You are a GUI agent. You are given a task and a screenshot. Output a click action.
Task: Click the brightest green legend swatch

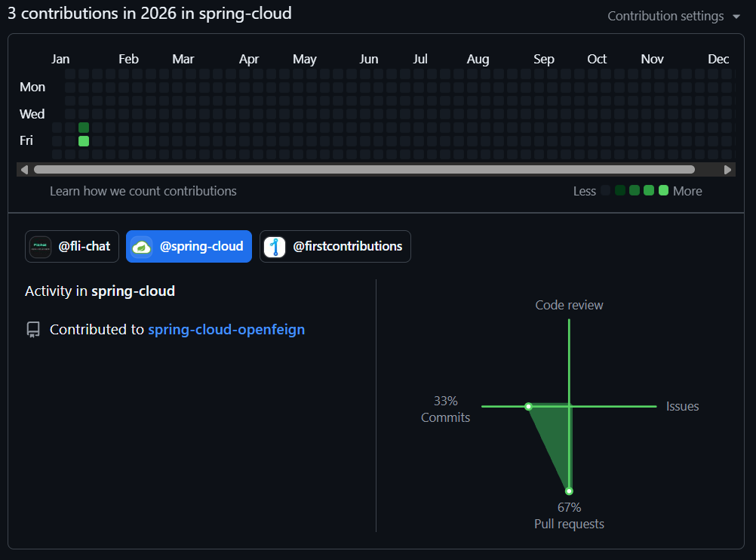pyautogui.click(x=663, y=190)
